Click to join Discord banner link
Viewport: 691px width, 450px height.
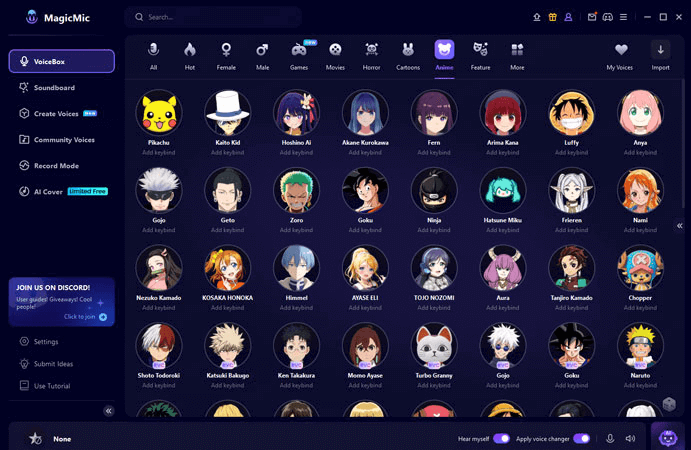click(x=85, y=316)
